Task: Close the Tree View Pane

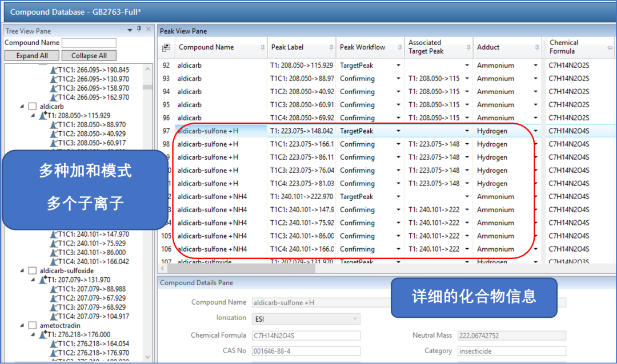Action: pyautogui.click(x=149, y=30)
